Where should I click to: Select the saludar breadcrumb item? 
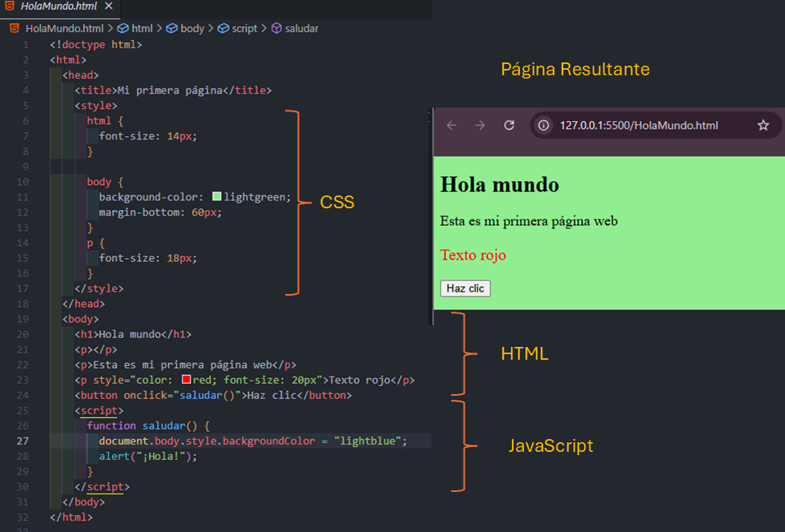tap(301, 28)
